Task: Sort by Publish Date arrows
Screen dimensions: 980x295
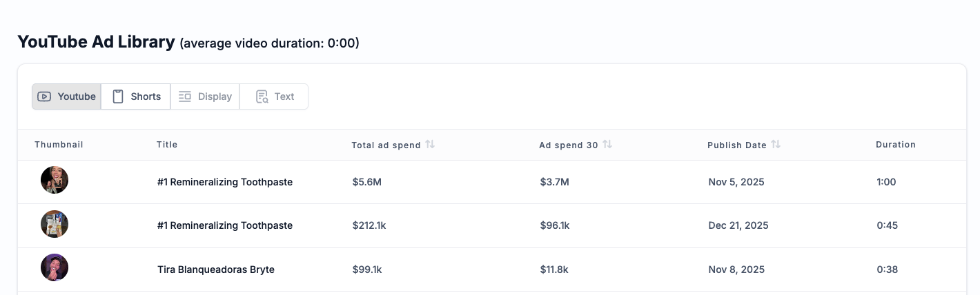Action: pyautogui.click(x=776, y=144)
